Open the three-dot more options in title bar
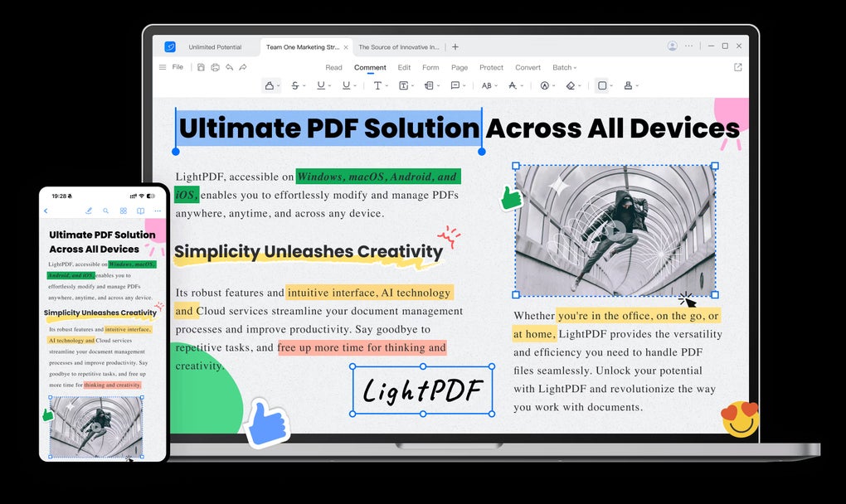 (689, 46)
